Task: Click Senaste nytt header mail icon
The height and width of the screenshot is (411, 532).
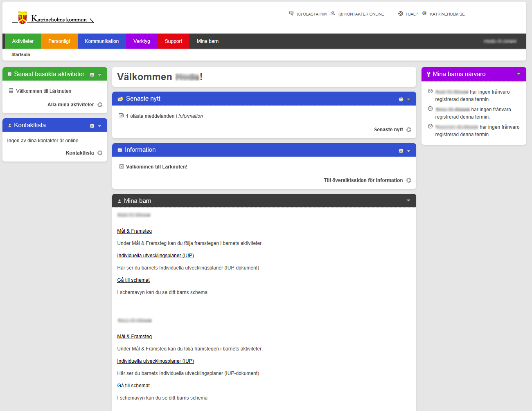Action: pos(120,99)
